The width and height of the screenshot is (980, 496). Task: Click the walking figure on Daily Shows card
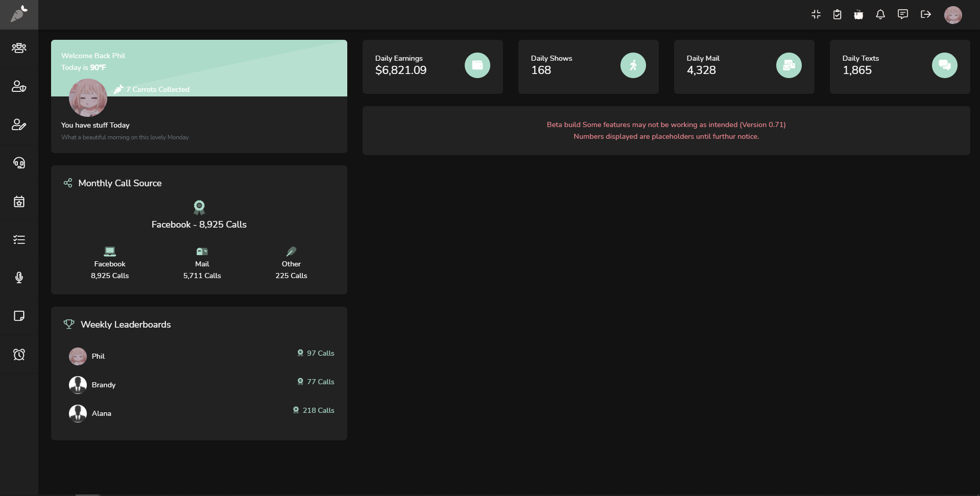point(633,65)
